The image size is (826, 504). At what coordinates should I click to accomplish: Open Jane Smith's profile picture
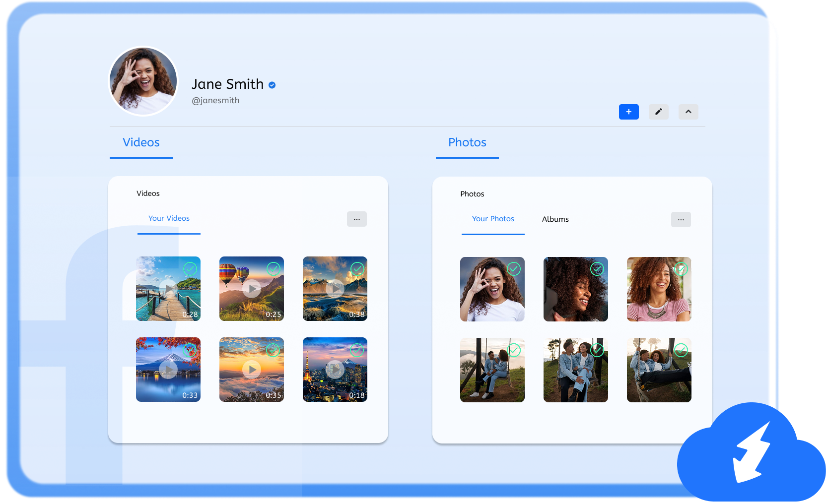(x=143, y=81)
